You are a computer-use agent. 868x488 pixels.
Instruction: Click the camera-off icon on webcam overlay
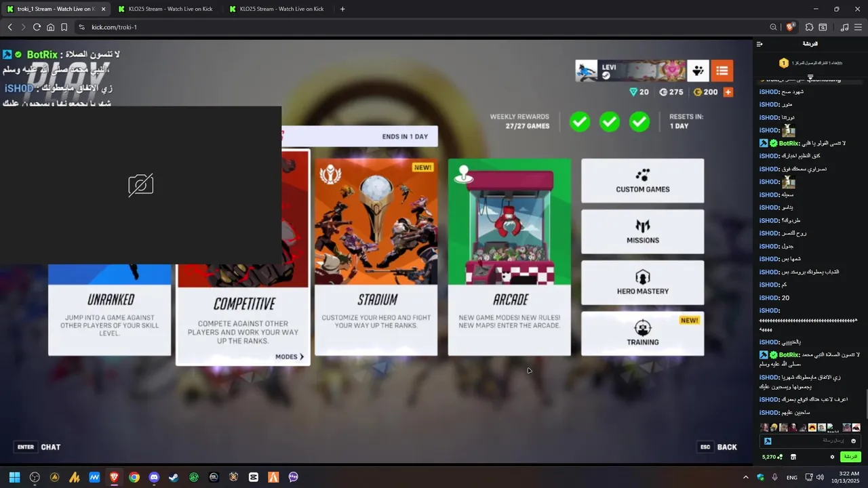tap(141, 185)
